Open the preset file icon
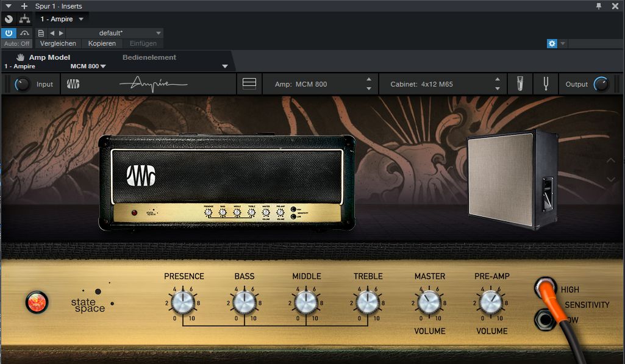The width and height of the screenshot is (625, 364). [x=41, y=33]
